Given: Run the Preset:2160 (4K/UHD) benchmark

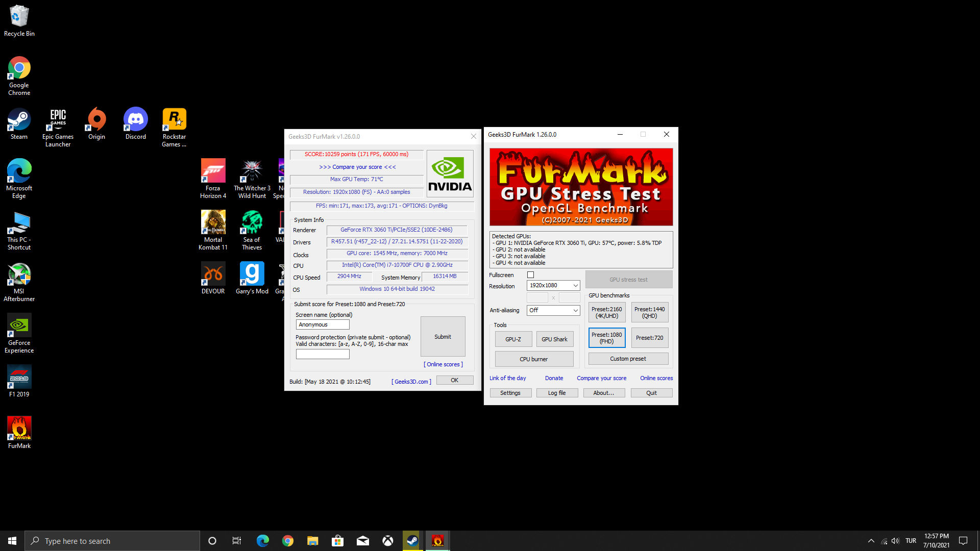Looking at the screenshot, I should (607, 313).
